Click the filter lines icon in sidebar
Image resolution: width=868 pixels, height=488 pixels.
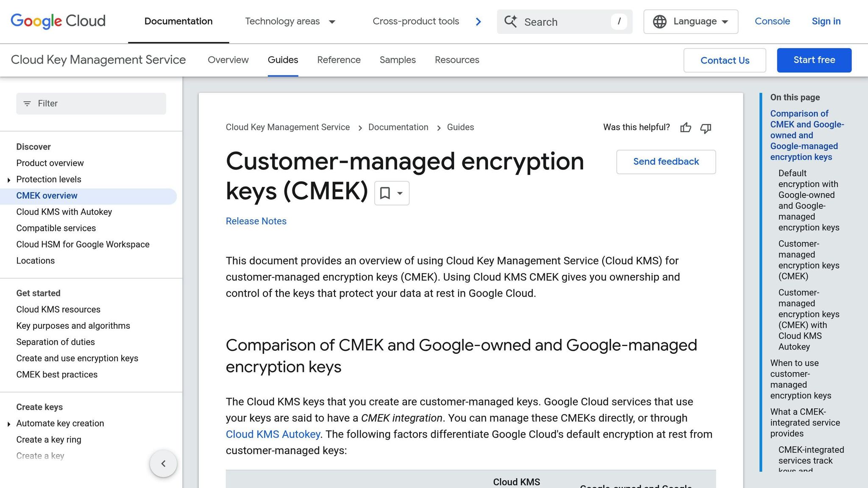coord(27,104)
